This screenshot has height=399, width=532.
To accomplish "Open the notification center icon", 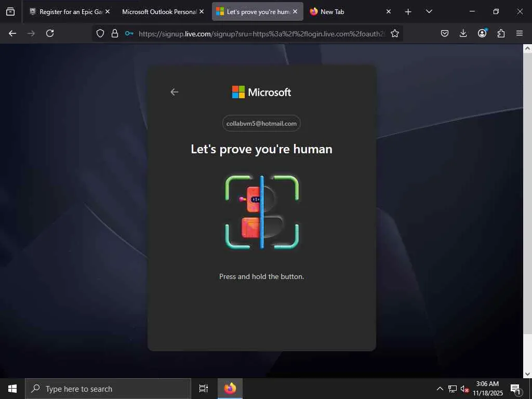I will point(516,389).
